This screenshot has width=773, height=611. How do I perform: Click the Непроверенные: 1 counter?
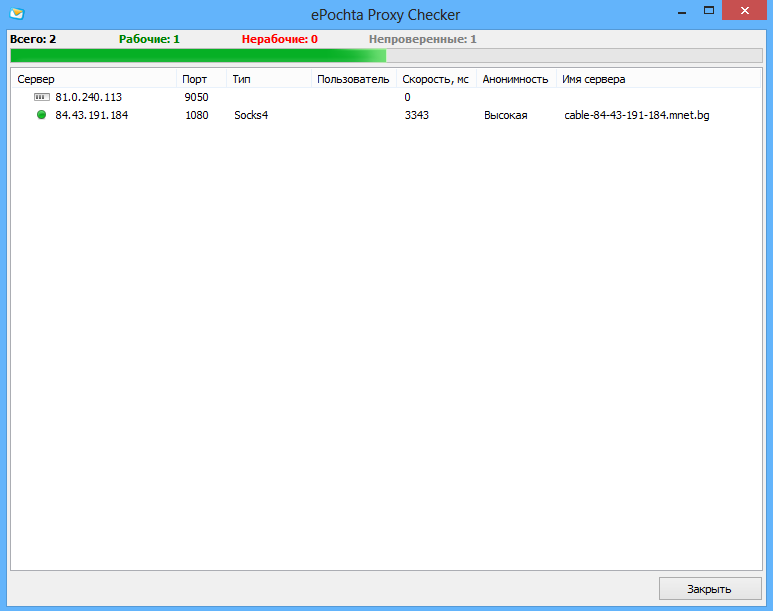[422, 39]
